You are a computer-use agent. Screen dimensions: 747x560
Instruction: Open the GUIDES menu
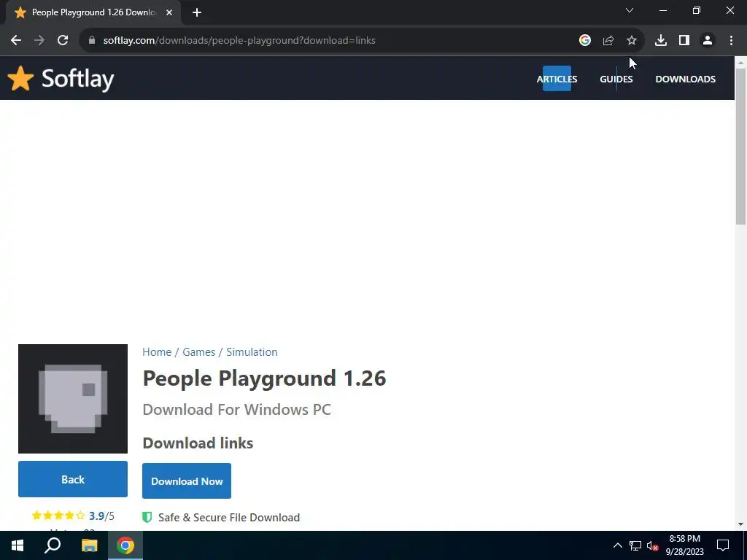tap(616, 79)
